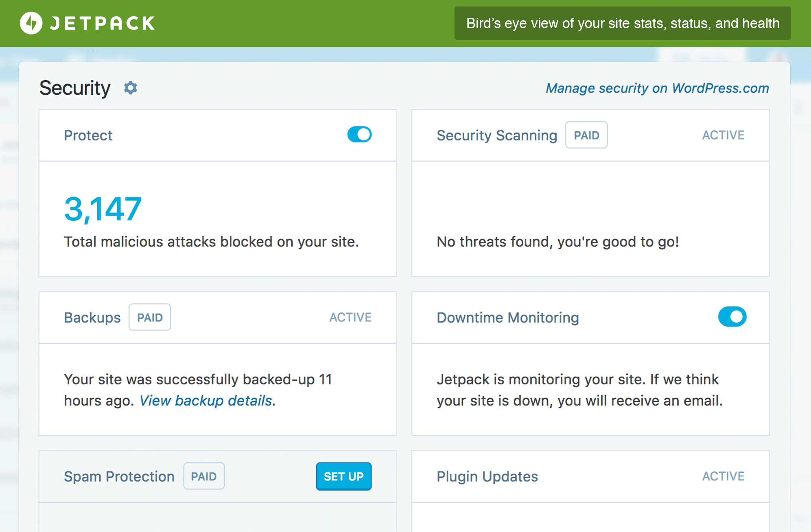Click the PAID badge next to Security Scanning
The image size is (811, 532).
(586, 135)
